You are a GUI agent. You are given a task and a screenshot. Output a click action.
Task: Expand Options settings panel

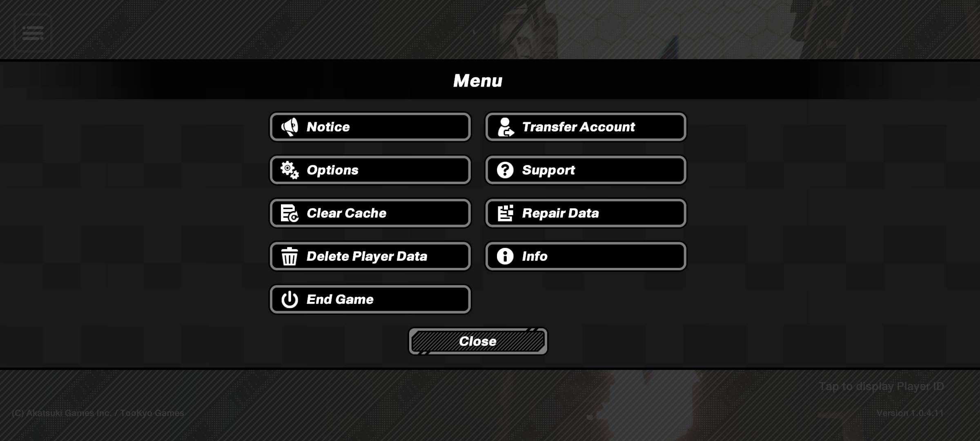coord(370,169)
